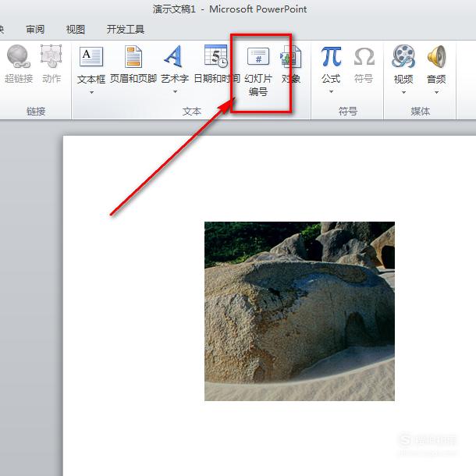476x476 pixels.
Task: Click the Video (视频) icon
Action: click(x=403, y=56)
